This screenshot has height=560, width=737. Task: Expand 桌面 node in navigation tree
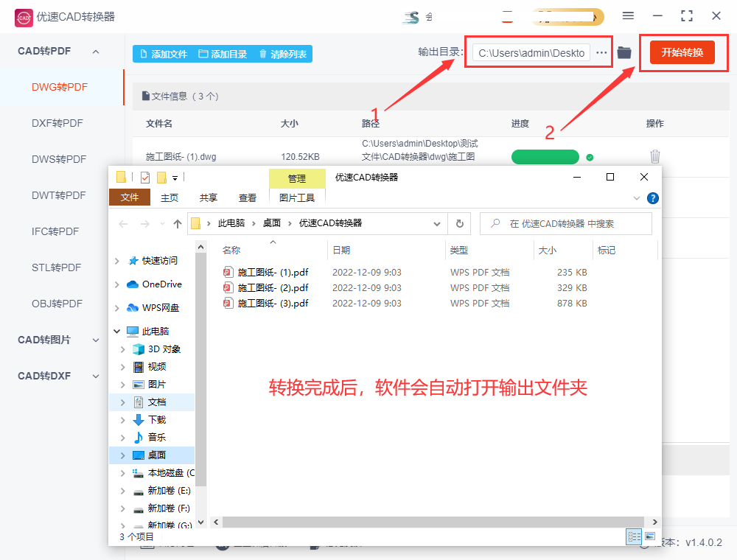(x=122, y=455)
